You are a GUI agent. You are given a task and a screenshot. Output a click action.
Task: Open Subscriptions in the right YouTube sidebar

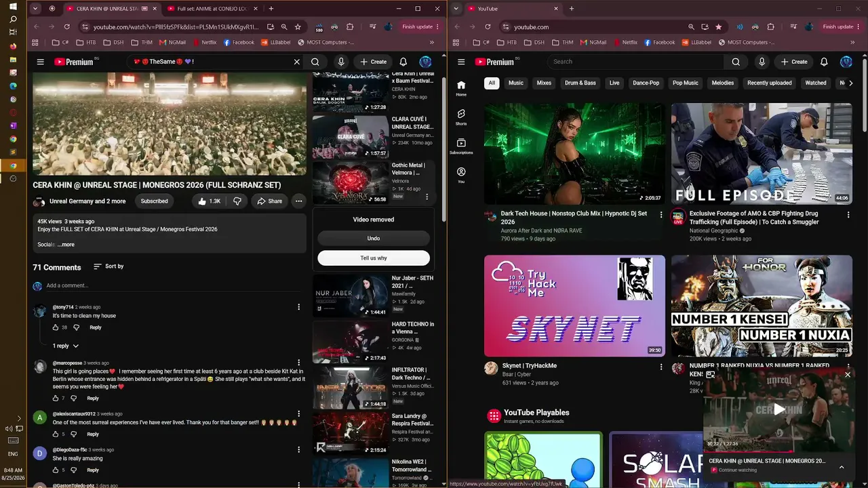pyautogui.click(x=461, y=146)
